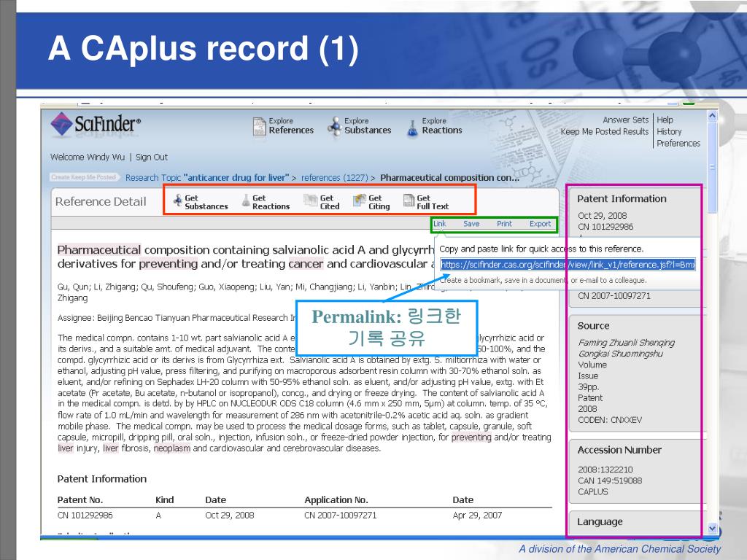Click the Get Reactions flask icon
Viewport: 747px width, 560px height.
click(x=246, y=201)
